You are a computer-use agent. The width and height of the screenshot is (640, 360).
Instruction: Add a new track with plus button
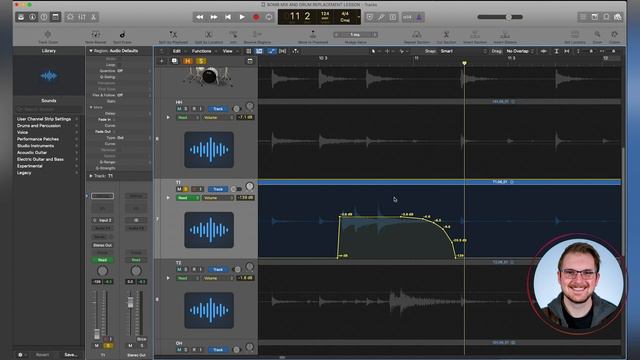click(x=162, y=61)
